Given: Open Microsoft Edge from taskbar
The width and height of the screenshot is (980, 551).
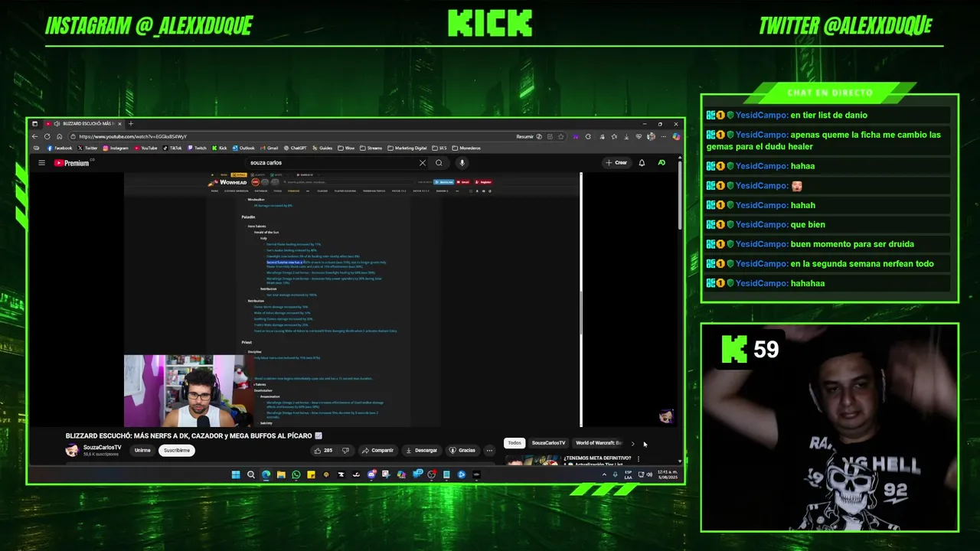Looking at the screenshot, I should [266, 474].
